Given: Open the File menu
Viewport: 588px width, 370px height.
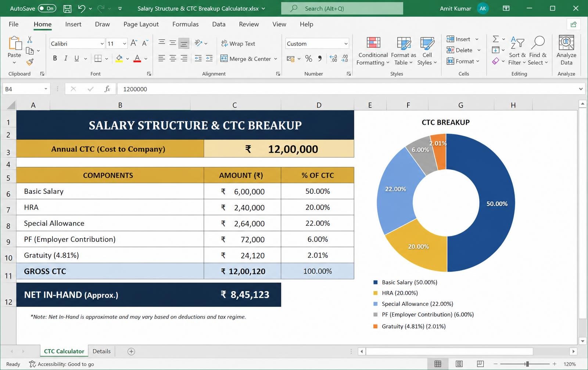Looking at the screenshot, I should (14, 24).
